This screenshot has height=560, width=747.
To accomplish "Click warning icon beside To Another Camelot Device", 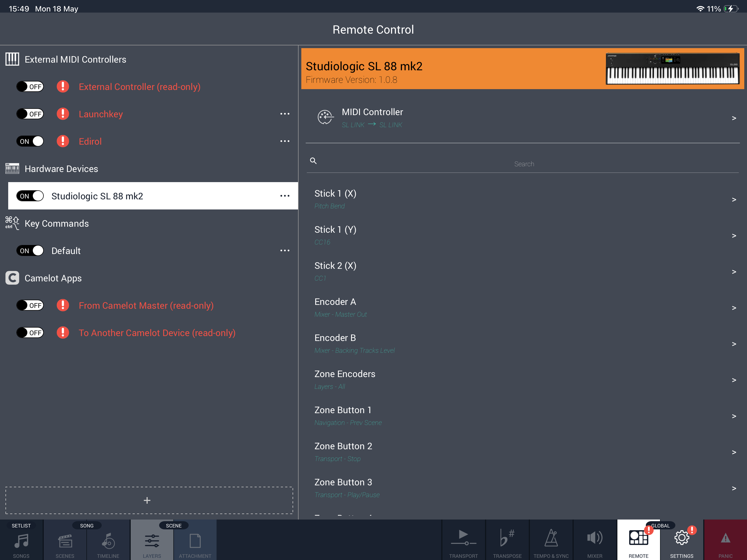I will pyautogui.click(x=63, y=333).
